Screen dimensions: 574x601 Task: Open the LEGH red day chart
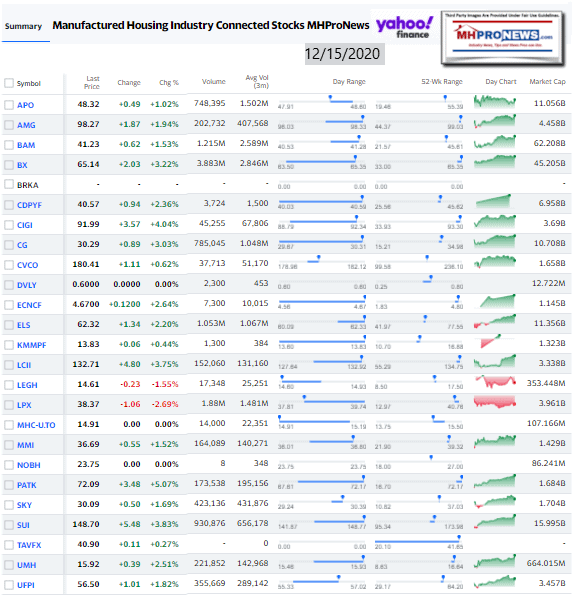click(x=495, y=382)
